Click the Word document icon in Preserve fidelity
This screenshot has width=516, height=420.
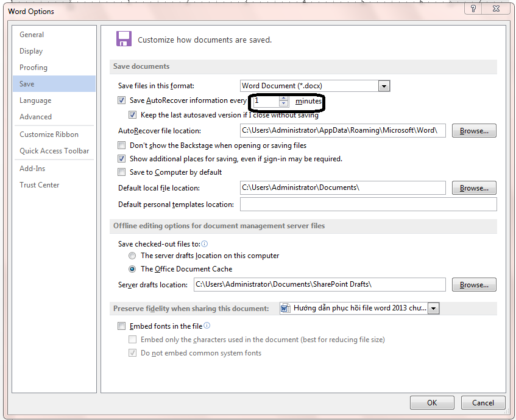click(x=285, y=309)
